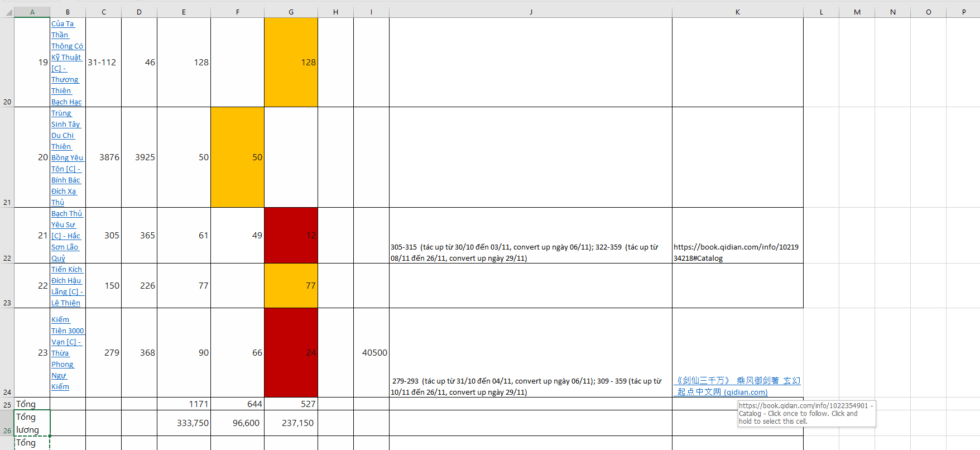Select column K header
The height and width of the screenshot is (450, 980).
[x=737, y=12]
